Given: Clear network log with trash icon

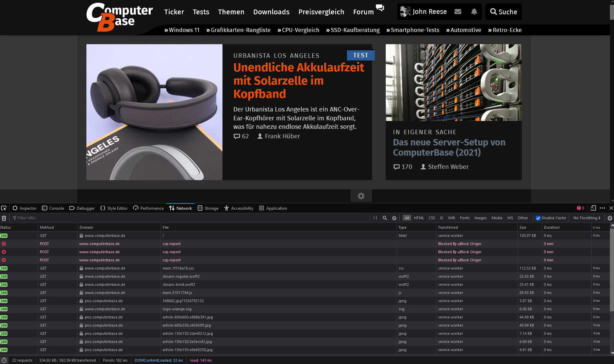Looking at the screenshot, I should (x=4, y=218).
